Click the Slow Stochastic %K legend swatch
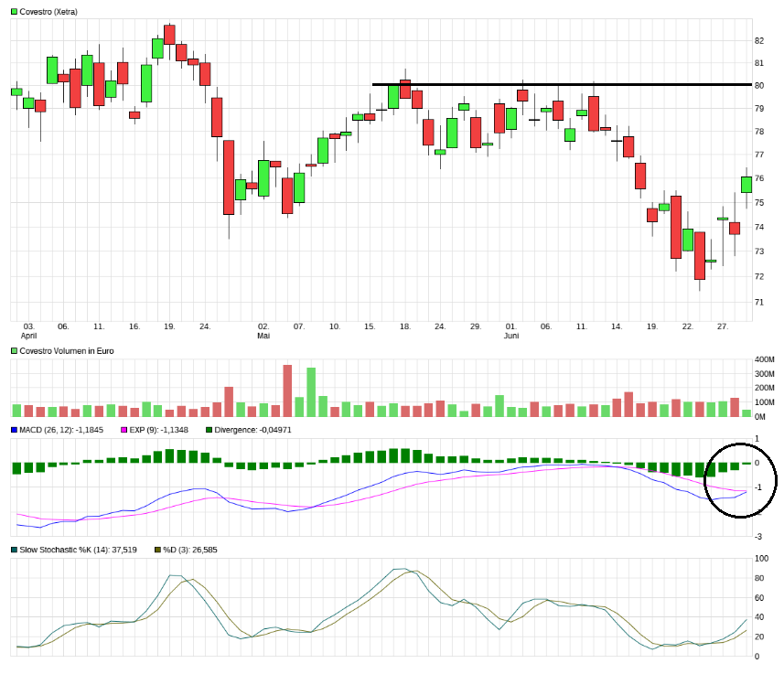The width and height of the screenshot is (784, 674). pyautogui.click(x=14, y=550)
